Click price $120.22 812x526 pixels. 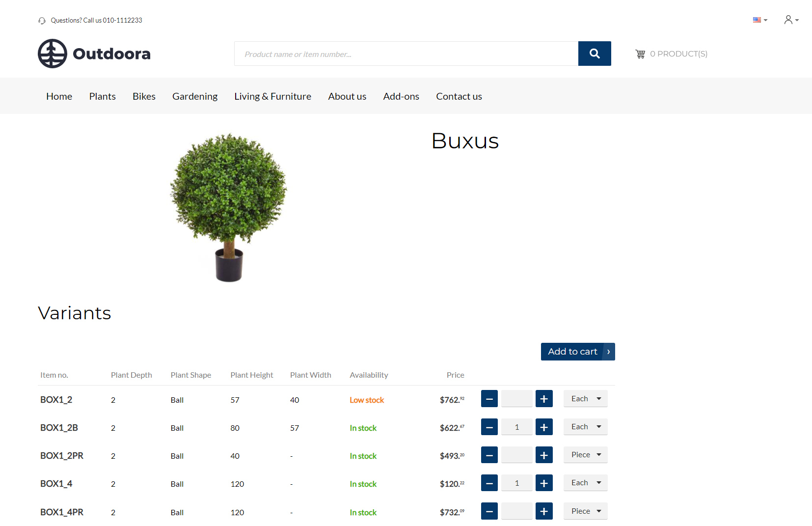[x=452, y=484]
